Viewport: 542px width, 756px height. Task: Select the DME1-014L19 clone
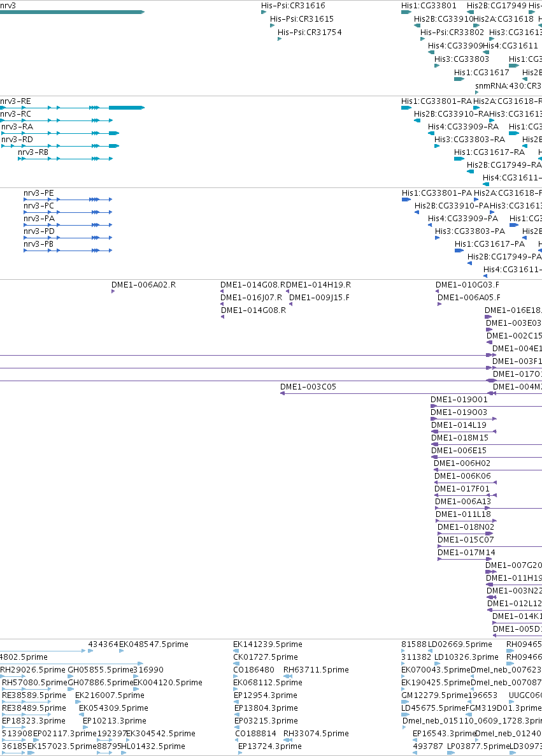click(x=459, y=425)
